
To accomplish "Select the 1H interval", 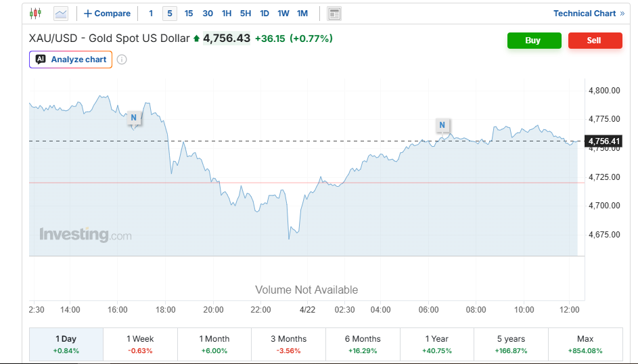I will (227, 14).
